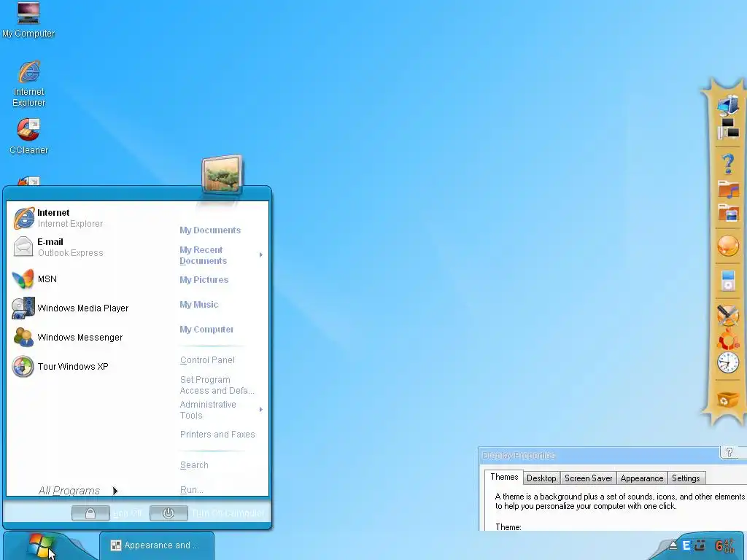Switch to Themes tab in Display Properties
The image size is (747, 560).
point(504,477)
